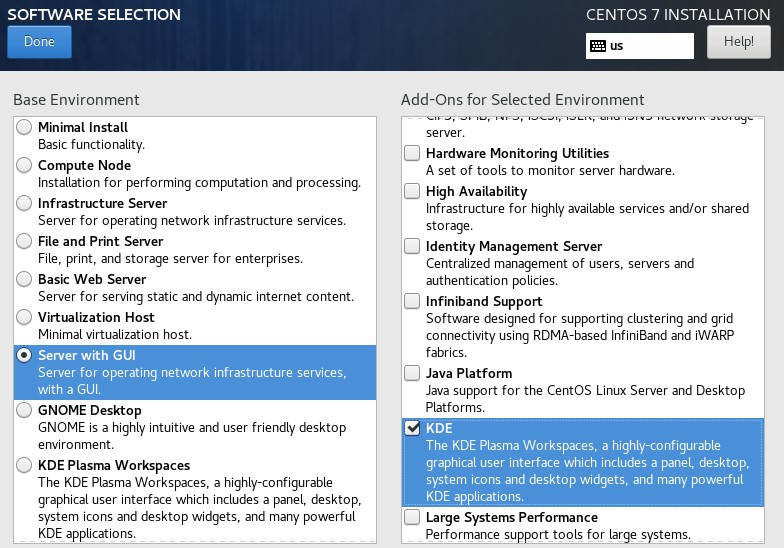Pick the File and Print Server option

24,241
